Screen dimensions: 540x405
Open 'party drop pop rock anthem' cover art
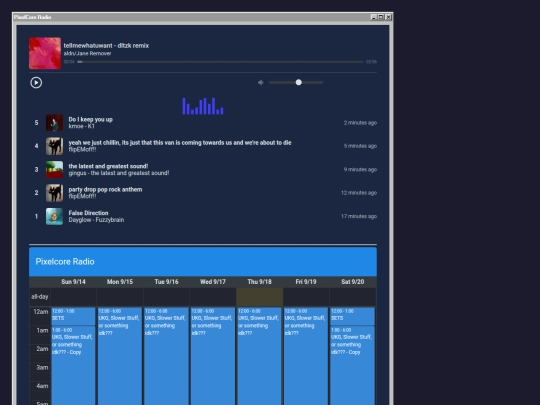[x=54, y=193]
